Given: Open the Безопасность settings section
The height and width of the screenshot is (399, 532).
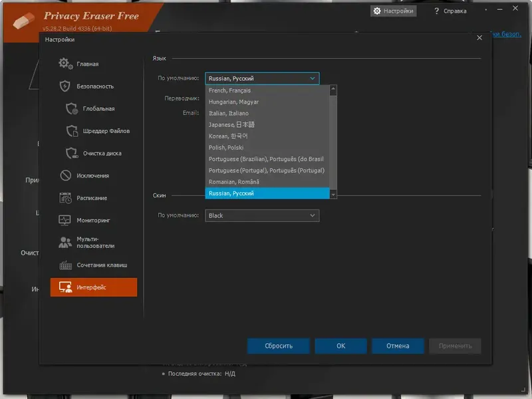Looking at the screenshot, I should tap(94, 86).
